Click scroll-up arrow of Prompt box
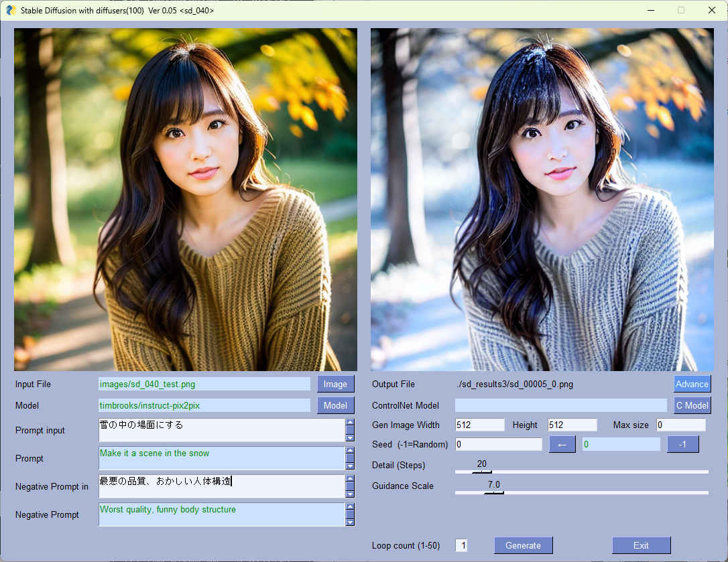This screenshot has width=728, height=562. click(349, 450)
